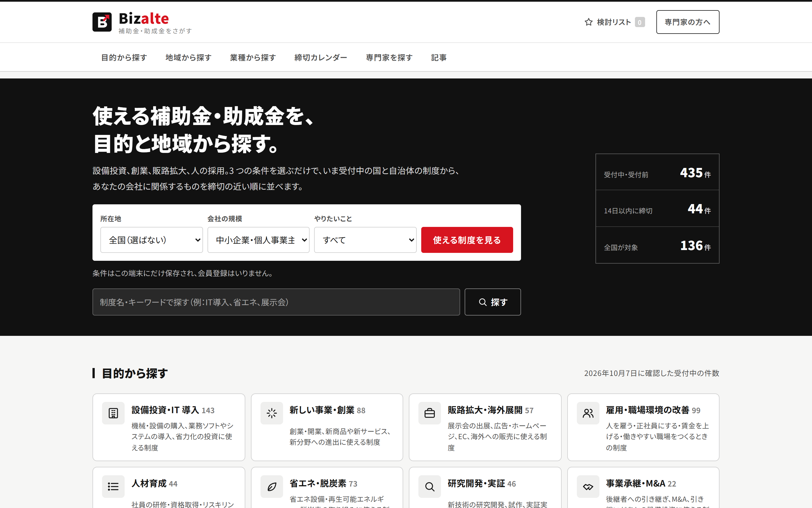The image size is (812, 508).
Task: Open 目的から探す in the navigation
Action: coord(124,58)
